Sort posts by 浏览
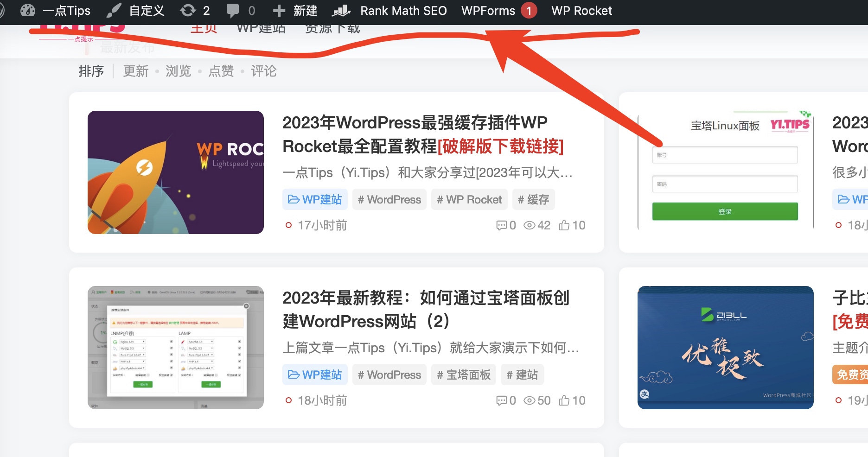 tap(178, 71)
